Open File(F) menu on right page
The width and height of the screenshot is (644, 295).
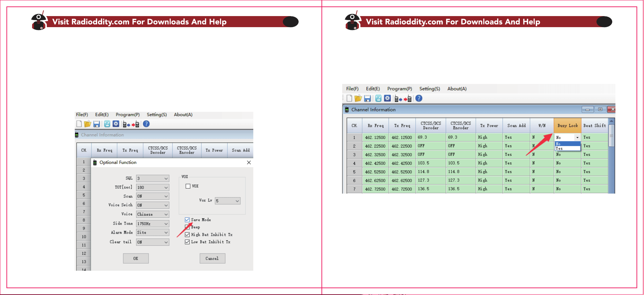[x=352, y=89]
